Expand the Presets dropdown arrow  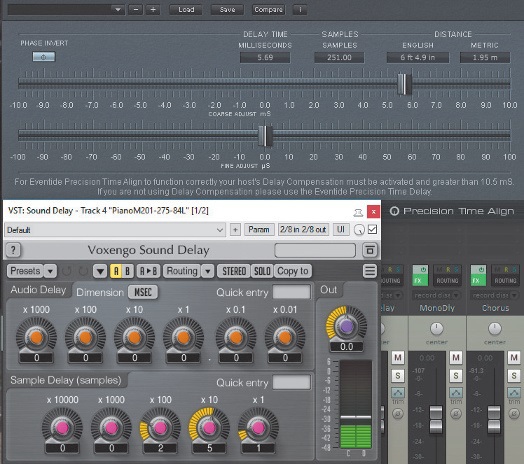click(50, 271)
